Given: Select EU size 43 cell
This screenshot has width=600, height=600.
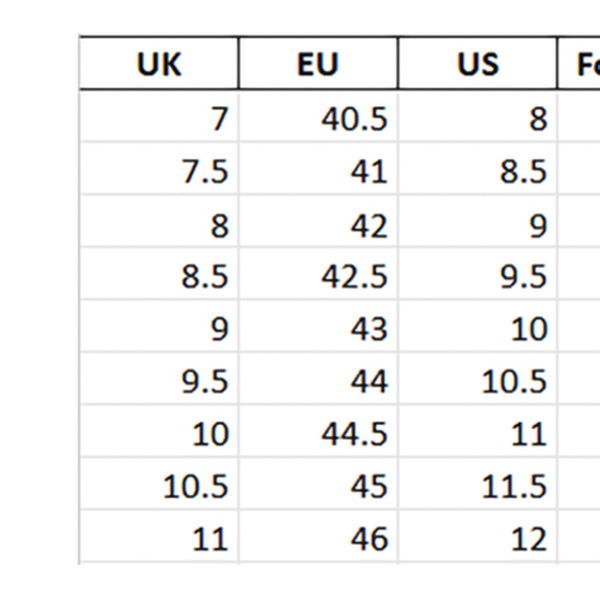Looking at the screenshot, I should (318, 329).
